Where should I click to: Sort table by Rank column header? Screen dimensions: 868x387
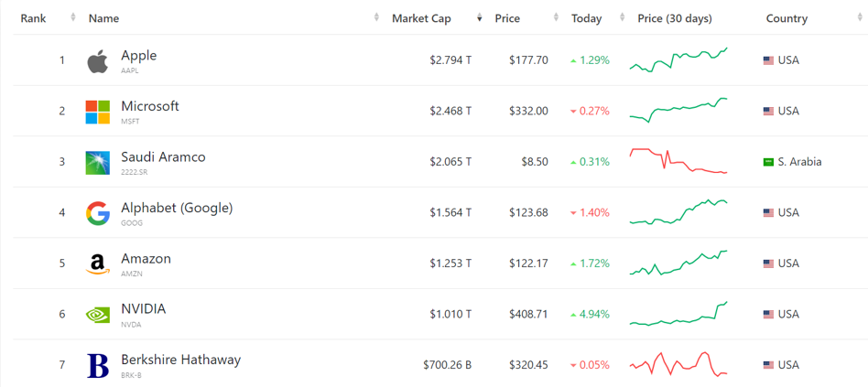click(34, 18)
